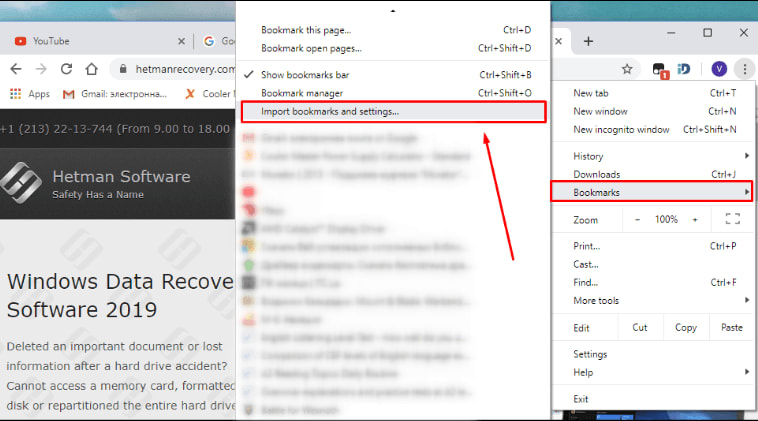The width and height of the screenshot is (758, 421).
Task: Open the Cooler bookmark in bookmarks bar
Action: tap(210, 94)
